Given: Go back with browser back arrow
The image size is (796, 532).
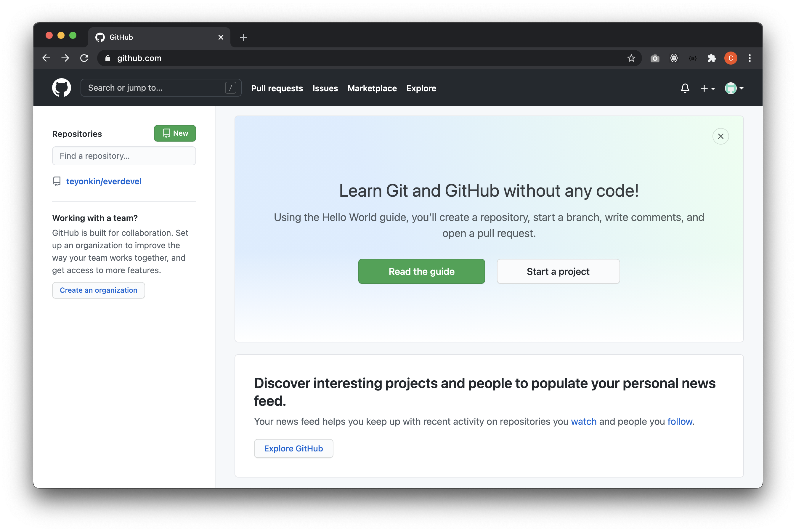Looking at the screenshot, I should [46, 58].
